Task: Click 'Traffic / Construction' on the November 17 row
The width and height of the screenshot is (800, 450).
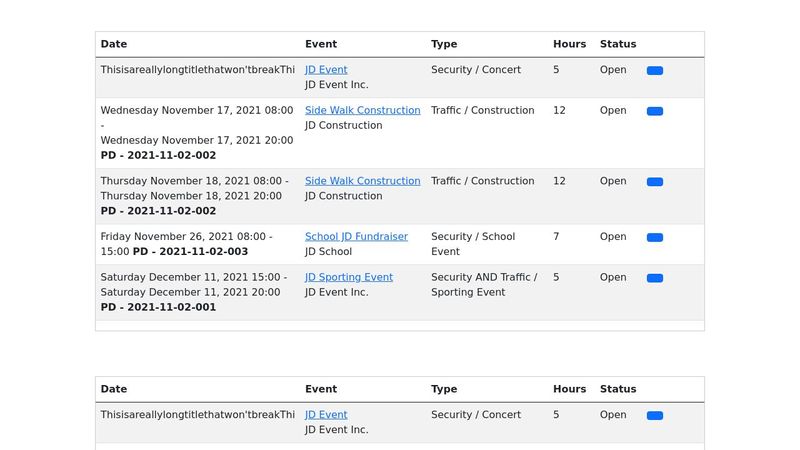Action: pos(483,110)
